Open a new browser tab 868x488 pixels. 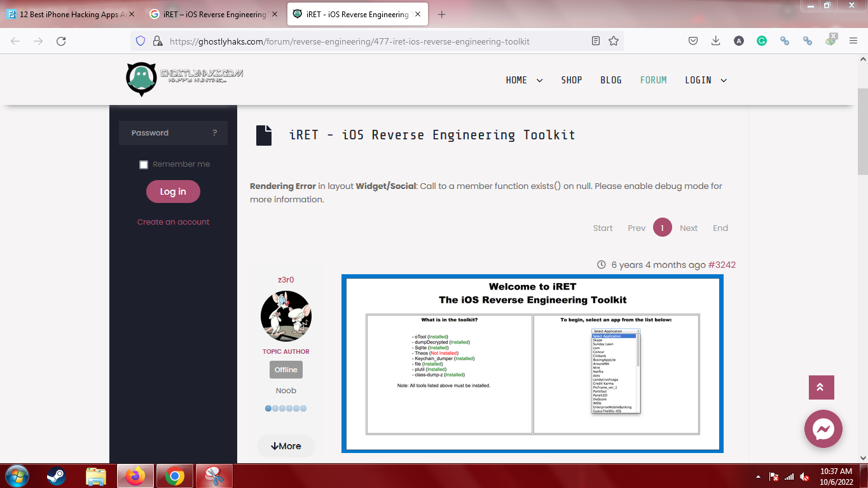point(442,14)
